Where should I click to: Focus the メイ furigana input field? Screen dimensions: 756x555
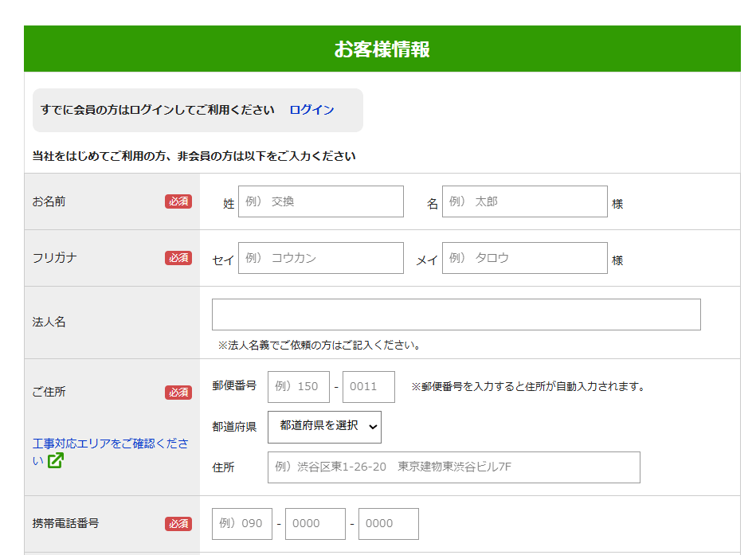pyautogui.click(x=524, y=258)
